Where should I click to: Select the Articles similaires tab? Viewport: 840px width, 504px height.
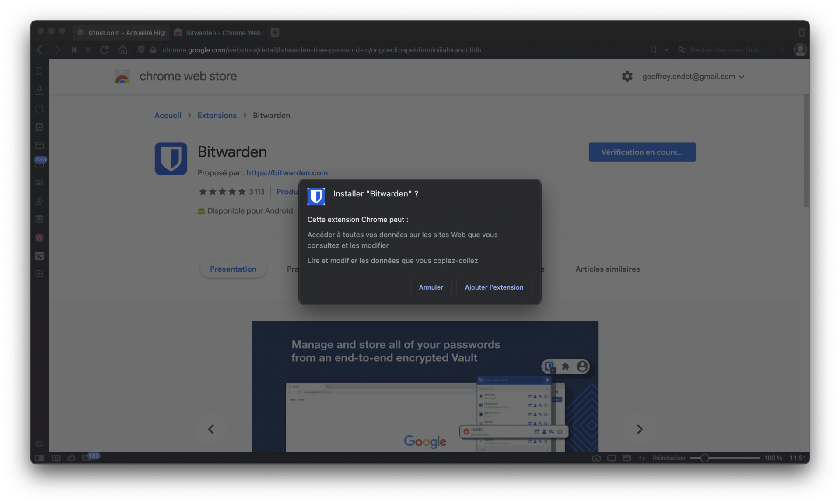tap(607, 269)
